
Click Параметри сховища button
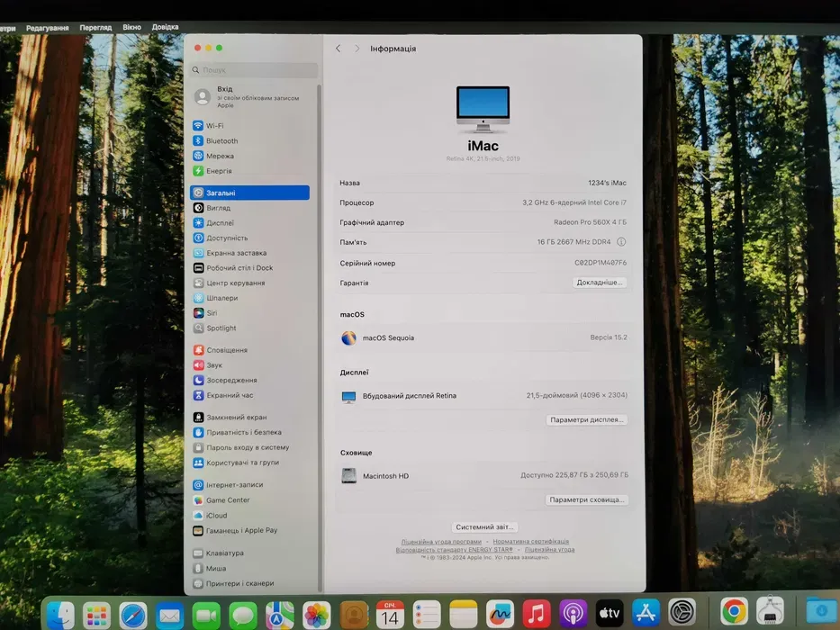(586, 499)
